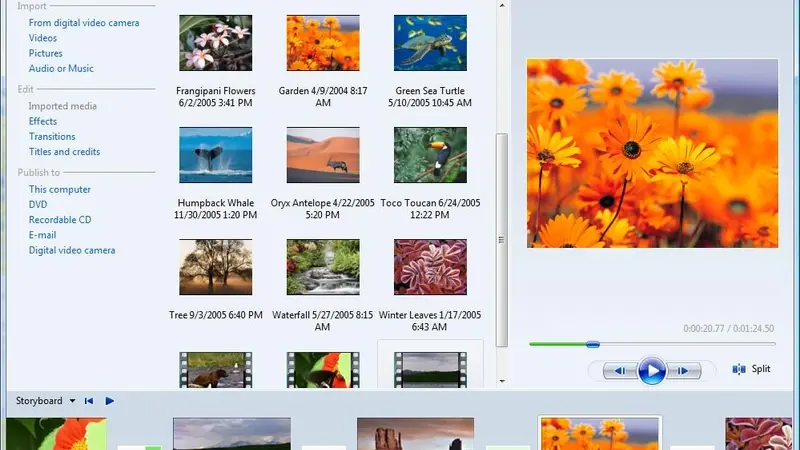Open Transitions list
The width and height of the screenshot is (800, 450).
click(x=52, y=137)
